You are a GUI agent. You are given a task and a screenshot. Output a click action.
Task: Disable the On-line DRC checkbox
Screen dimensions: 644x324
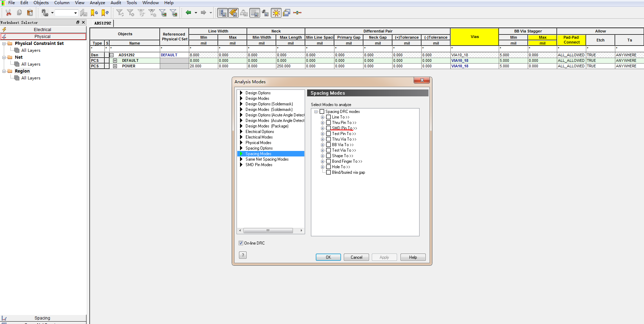pos(241,243)
